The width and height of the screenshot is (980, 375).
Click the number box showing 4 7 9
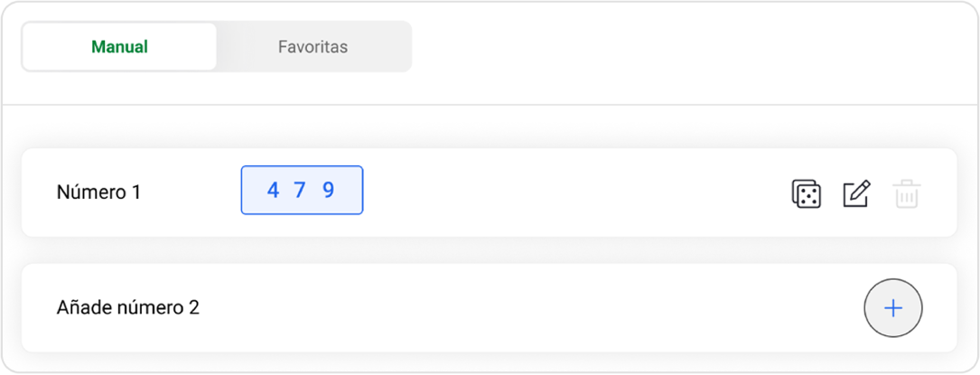pos(302,190)
